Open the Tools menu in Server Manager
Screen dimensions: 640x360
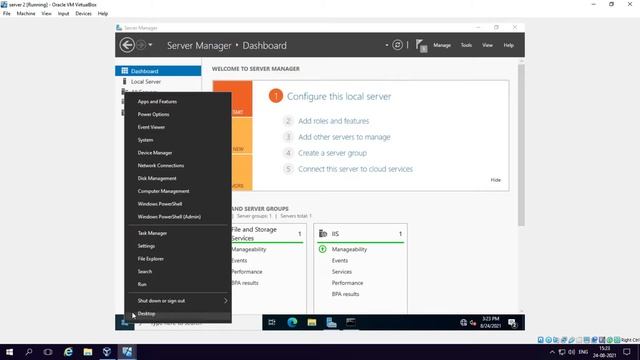coord(466,45)
